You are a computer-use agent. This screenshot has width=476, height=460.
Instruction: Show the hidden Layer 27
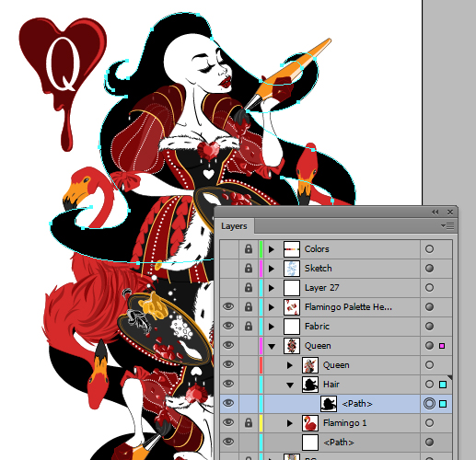tap(229, 288)
